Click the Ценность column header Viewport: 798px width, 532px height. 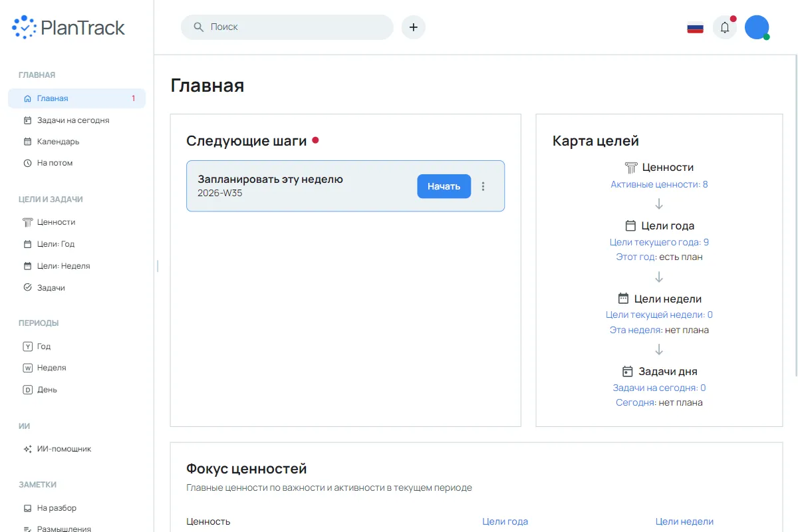click(x=208, y=521)
